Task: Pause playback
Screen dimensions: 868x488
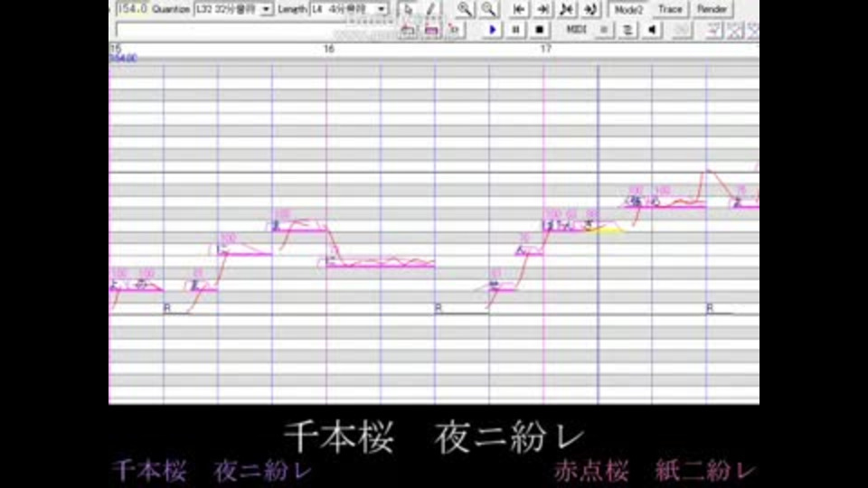Action: [x=515, y=30]
